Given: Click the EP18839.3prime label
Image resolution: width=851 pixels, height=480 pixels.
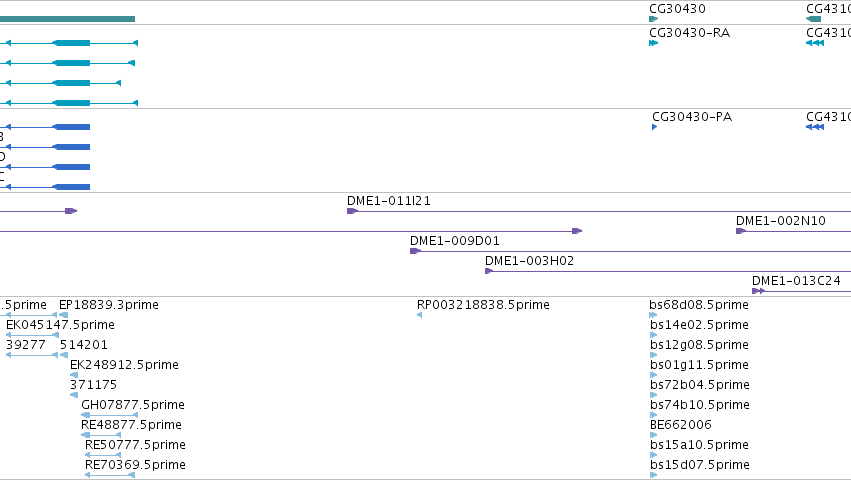Looking at the screenshot, I should [109, 305].
